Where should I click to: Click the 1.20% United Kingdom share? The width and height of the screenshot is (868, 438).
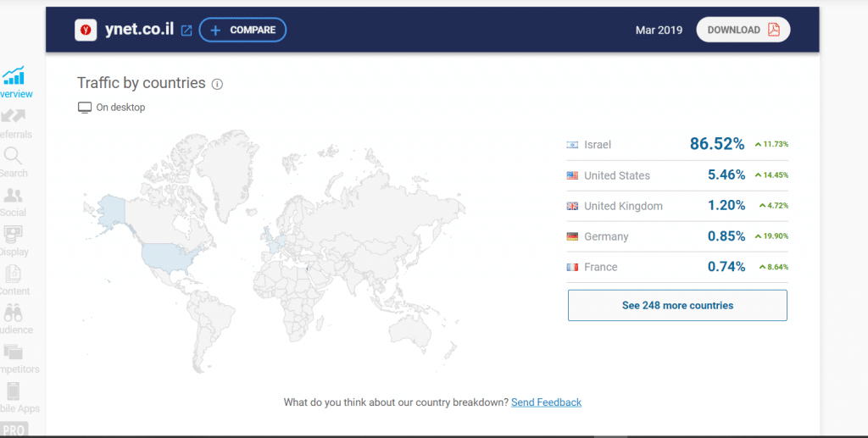pos(726,206)
